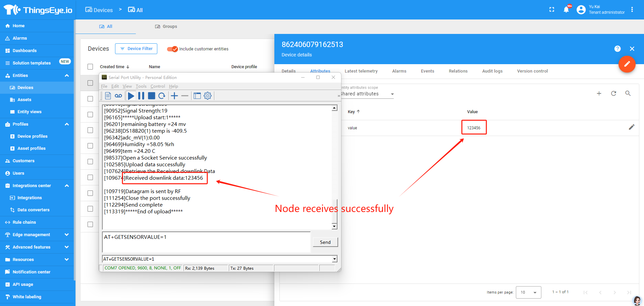Open Device profiles in sidebar
This screenshot has height=306, width=644.
coord(37,136)
